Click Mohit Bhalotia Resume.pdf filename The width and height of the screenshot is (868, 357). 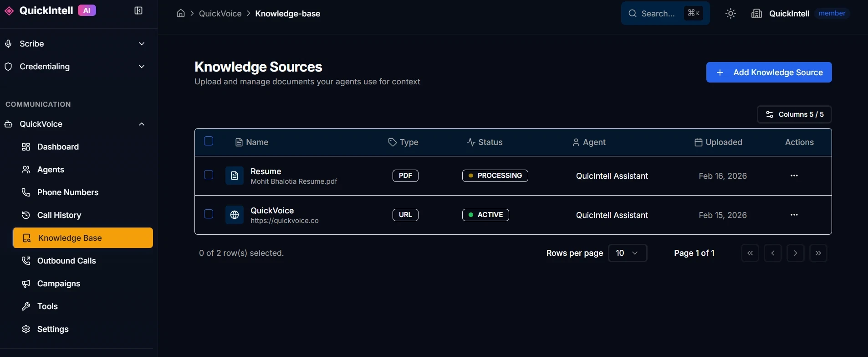tap(294, 181)
